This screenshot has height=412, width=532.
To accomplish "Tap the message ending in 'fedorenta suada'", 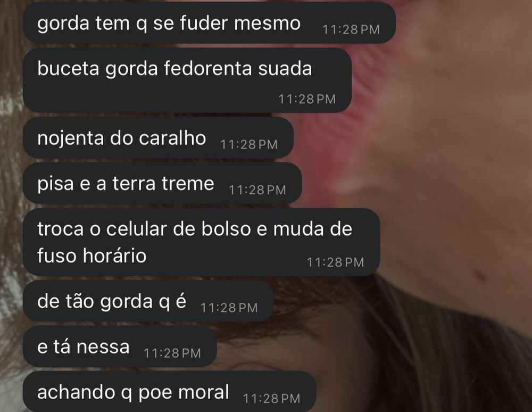I will 187,80.
